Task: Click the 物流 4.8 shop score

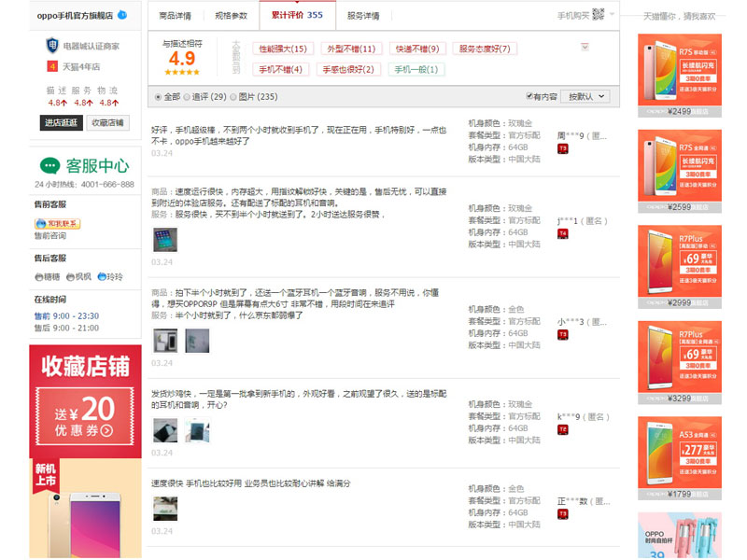Action: [108, 103]
